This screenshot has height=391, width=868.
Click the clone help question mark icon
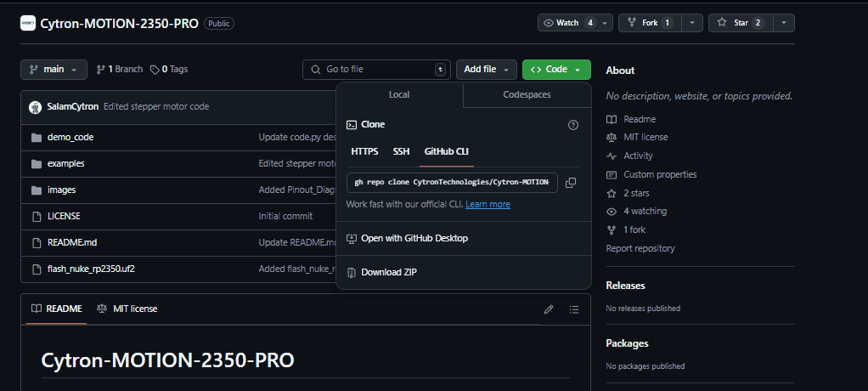[x=572, y=125]
